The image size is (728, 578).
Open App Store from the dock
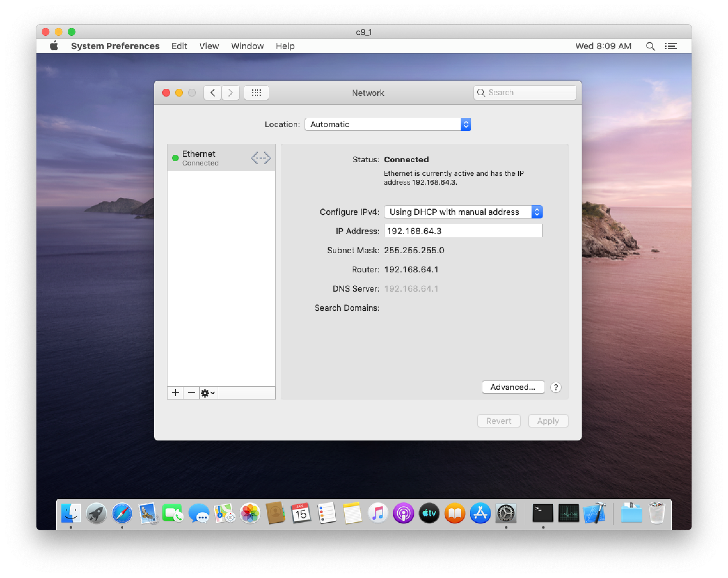(480, 513)
